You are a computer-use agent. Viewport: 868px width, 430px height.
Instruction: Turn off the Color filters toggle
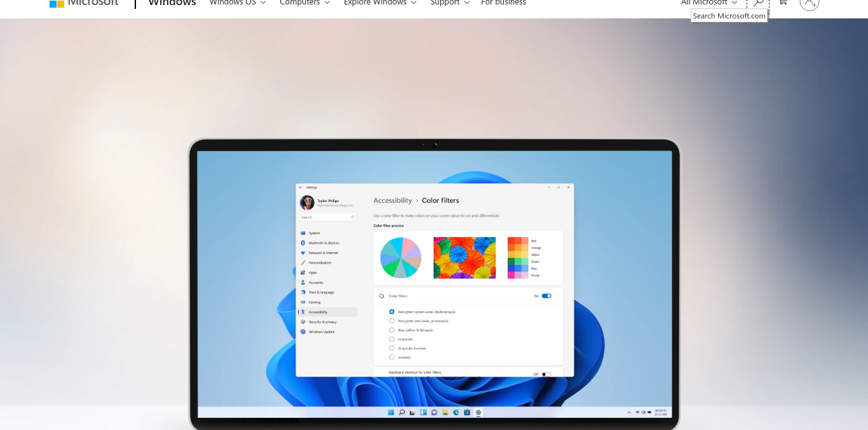[x=546, y=296]
